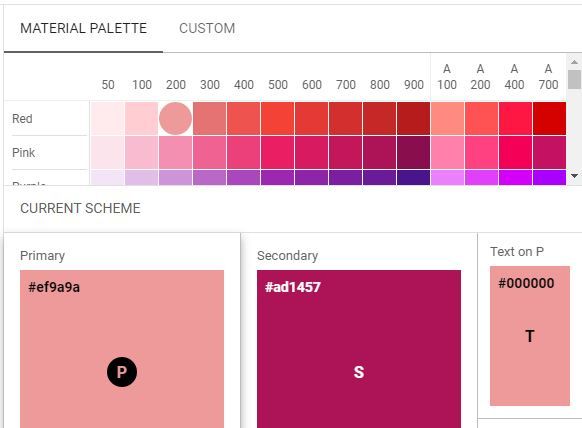Choose the Purple 900 color
This screenshot has width=582, height=428.
[x=413, y=177]
